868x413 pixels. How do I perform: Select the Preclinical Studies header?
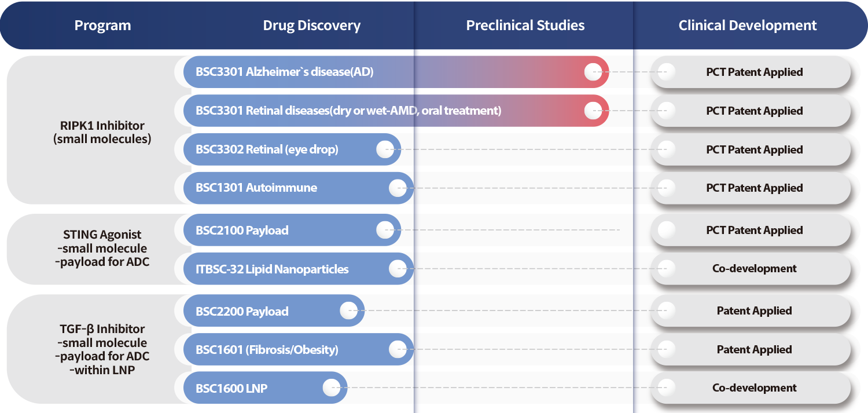[x=525, y=25]
